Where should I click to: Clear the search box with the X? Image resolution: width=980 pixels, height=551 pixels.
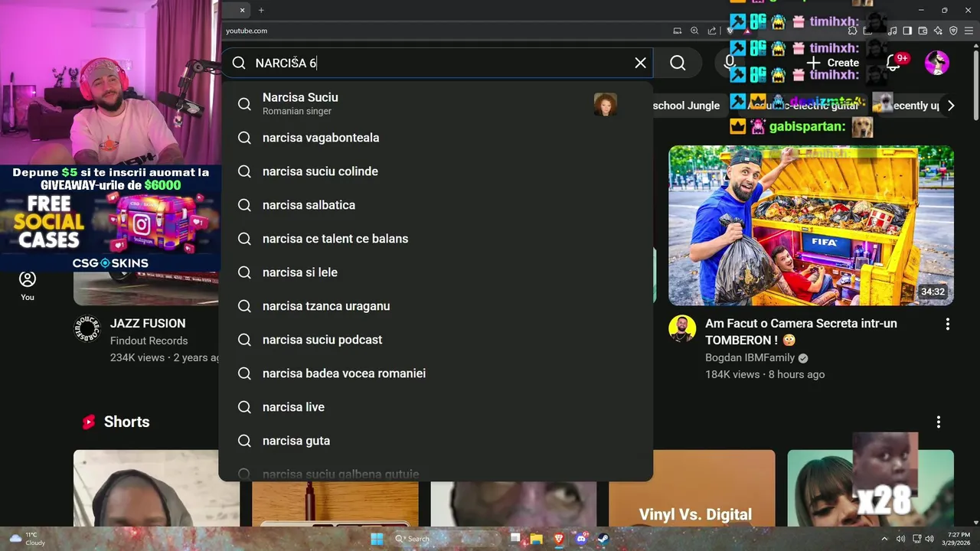[641, 63]
